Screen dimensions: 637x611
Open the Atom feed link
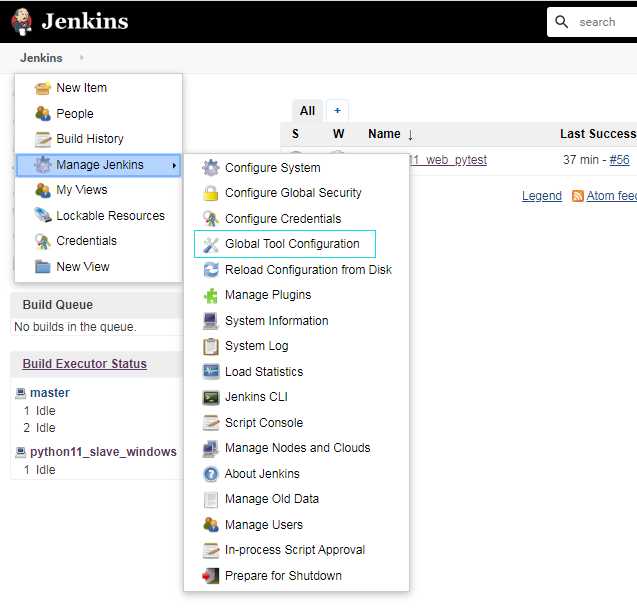611,196
